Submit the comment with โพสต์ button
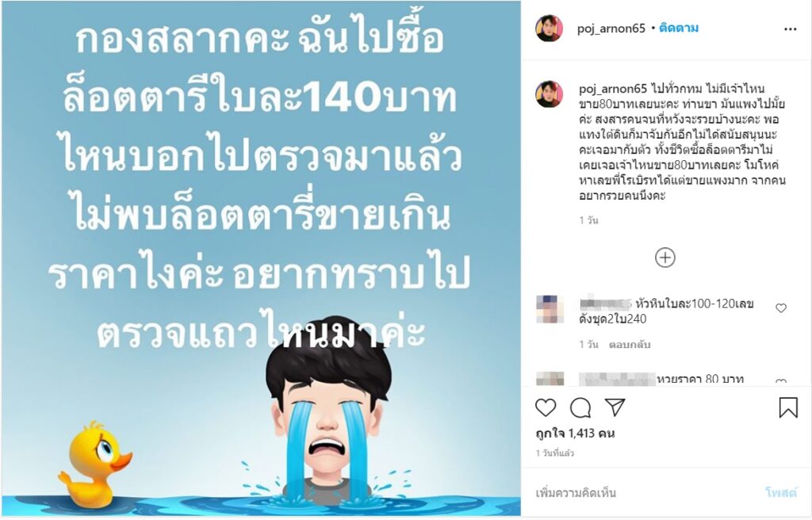 (780, 492)
